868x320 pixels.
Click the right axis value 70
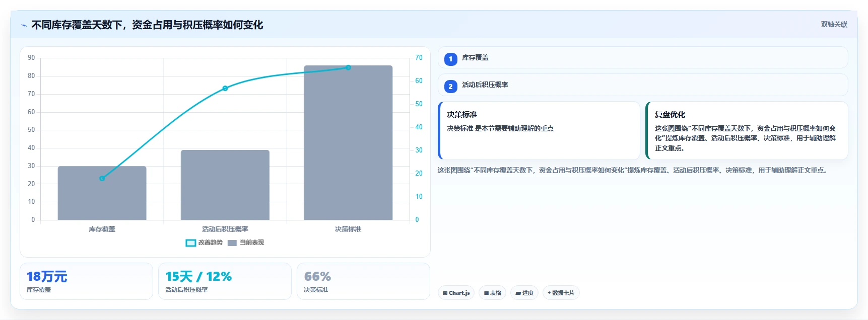(x=419, y=58)
